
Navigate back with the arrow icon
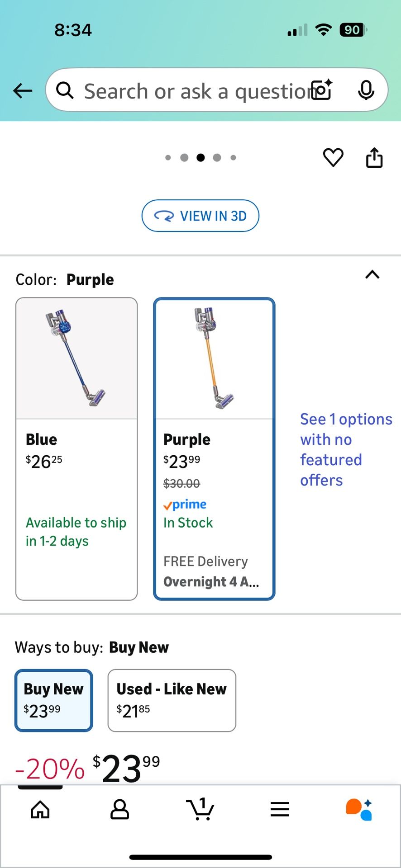[x=22, y=90]
